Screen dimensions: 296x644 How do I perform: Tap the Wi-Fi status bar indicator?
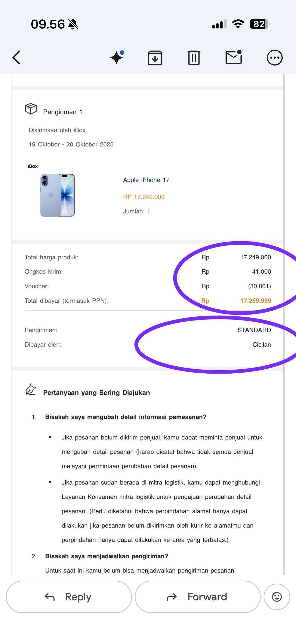pos(238,24)
